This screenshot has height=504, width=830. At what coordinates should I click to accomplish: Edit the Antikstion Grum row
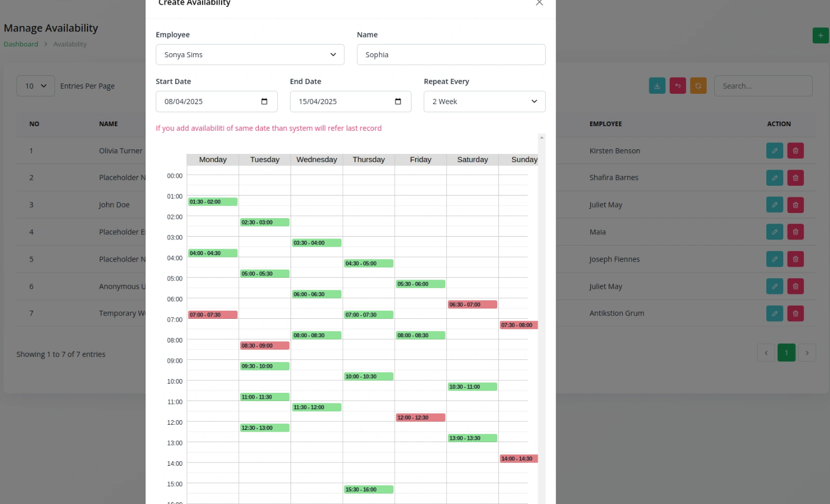(774, 313)
